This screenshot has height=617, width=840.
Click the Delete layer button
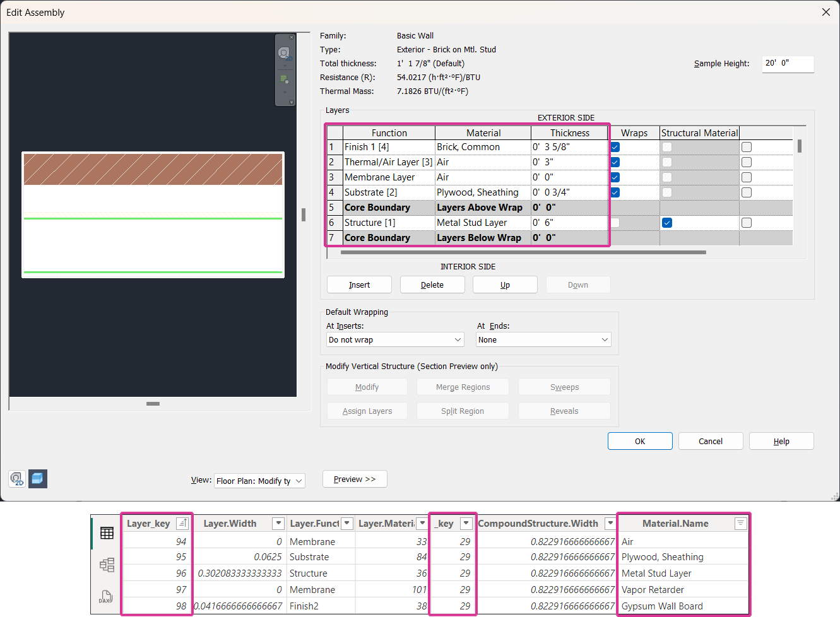click(432, 285)
